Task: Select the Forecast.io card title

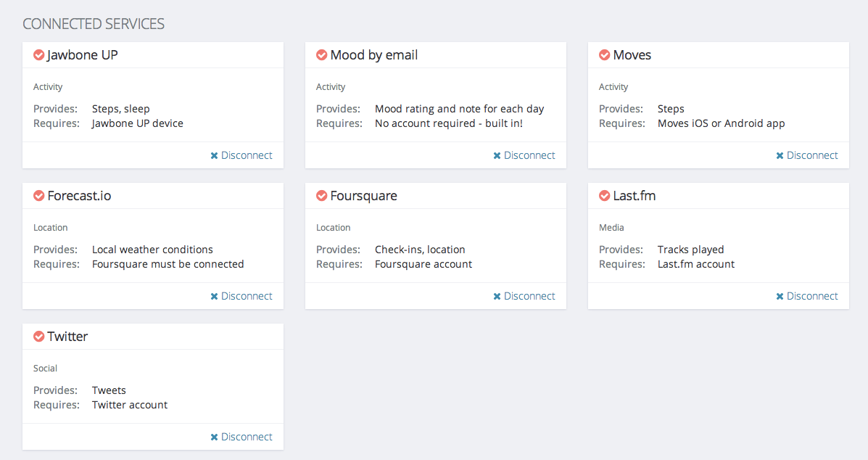Action: [79, 196]
